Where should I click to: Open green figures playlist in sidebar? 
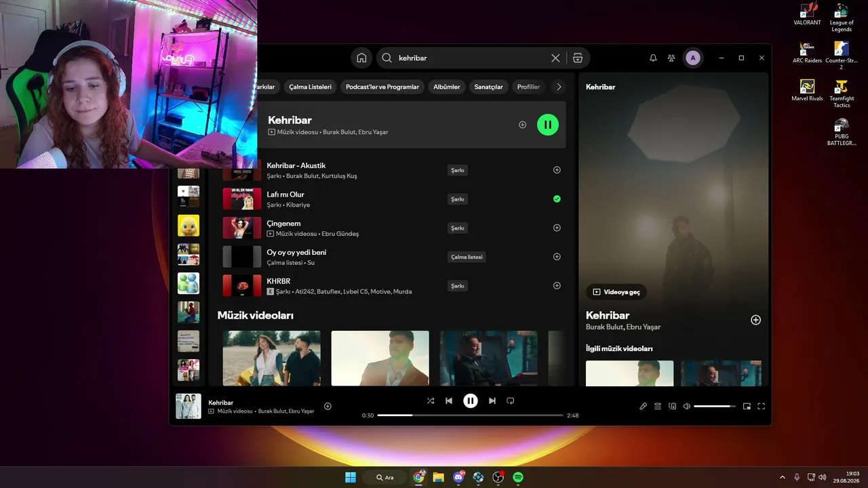[189, 283]
